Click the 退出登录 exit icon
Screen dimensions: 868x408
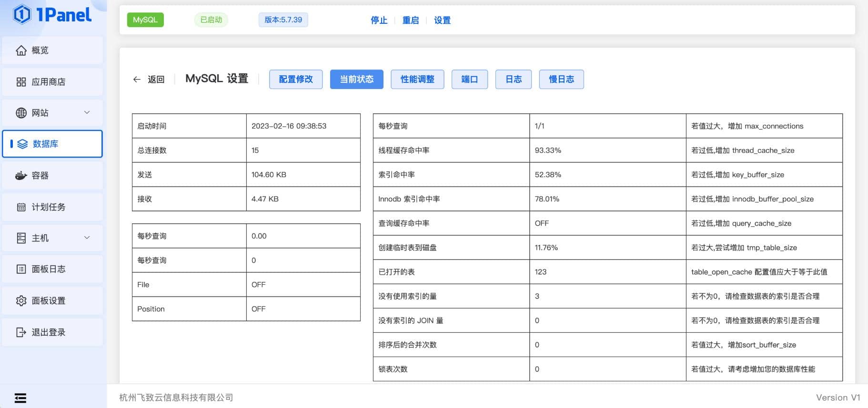pos(21,332)
